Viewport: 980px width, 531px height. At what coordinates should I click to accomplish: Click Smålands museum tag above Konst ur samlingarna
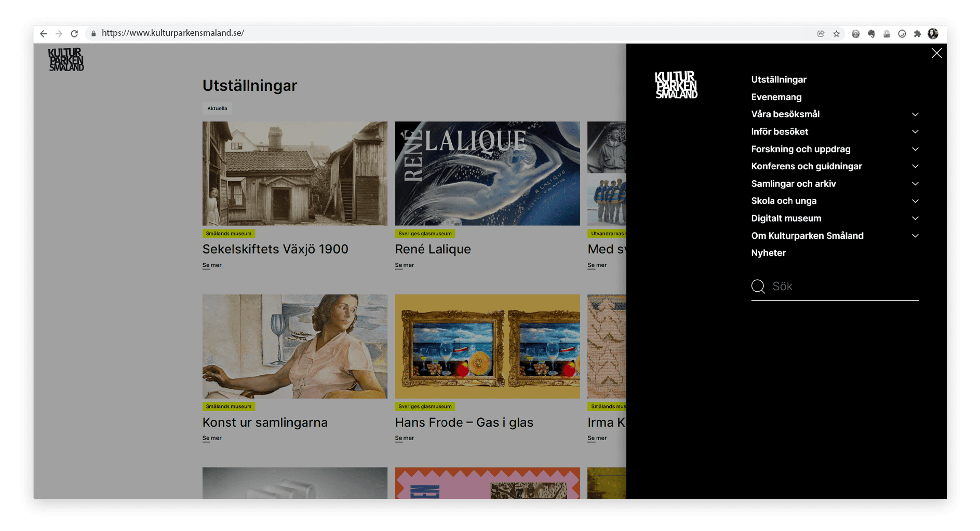coord(229,406)
